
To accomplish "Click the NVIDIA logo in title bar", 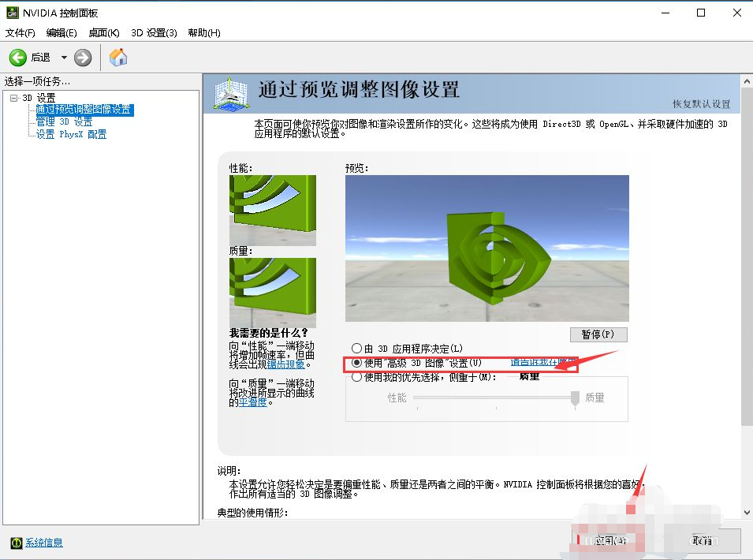I will [11, 13].
